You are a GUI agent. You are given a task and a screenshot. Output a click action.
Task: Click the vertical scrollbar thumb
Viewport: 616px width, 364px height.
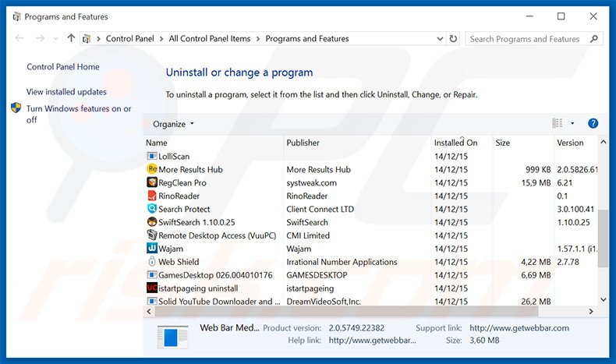click(x=604, y=239)
